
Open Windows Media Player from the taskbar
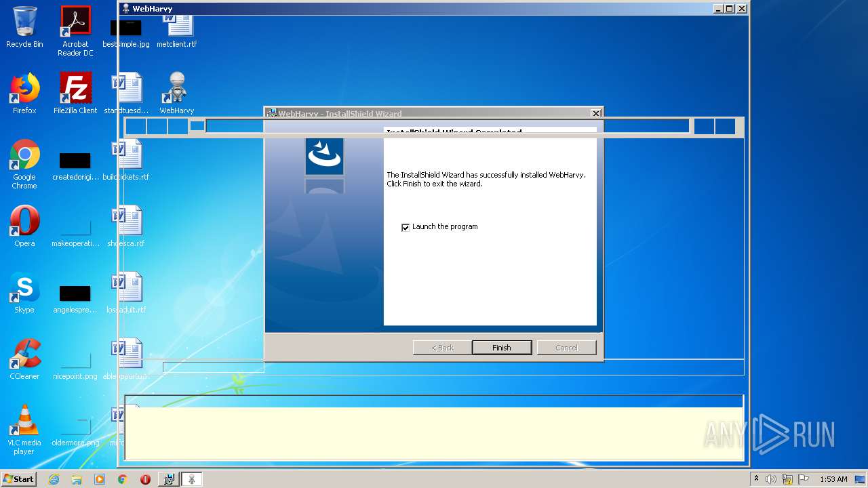[x=100, y=479]
